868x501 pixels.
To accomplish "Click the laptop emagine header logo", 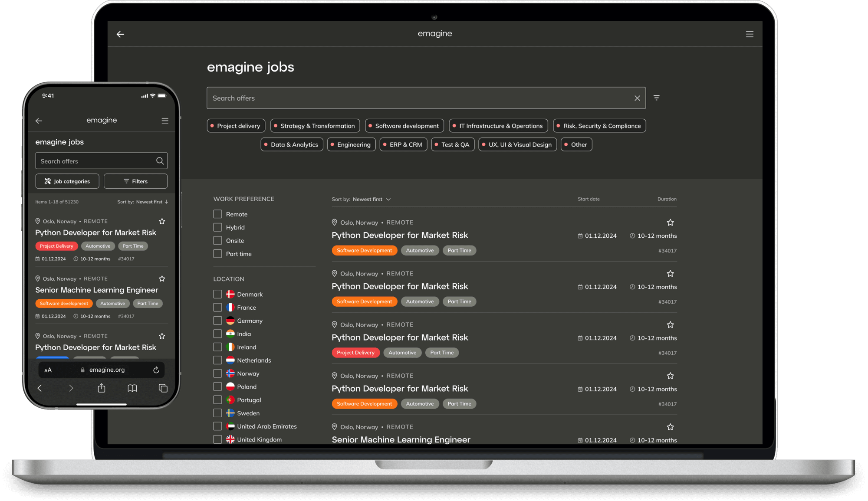I will click(x=435, y=34).
